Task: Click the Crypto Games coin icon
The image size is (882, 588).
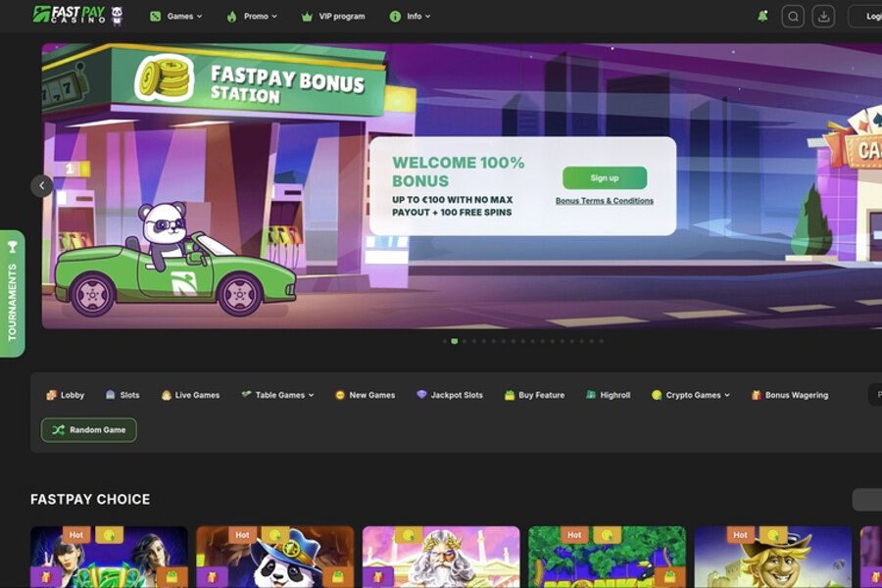Action: [657, 395]
